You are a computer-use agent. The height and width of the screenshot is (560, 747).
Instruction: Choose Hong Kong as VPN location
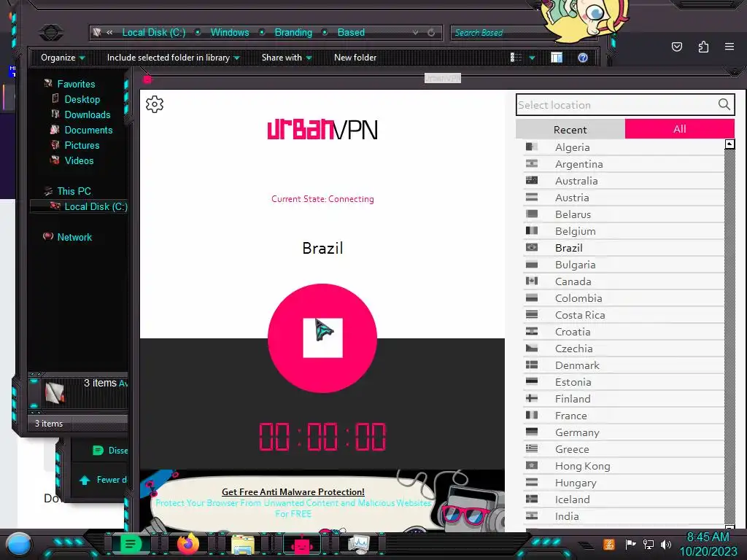(x=624, y=466)
